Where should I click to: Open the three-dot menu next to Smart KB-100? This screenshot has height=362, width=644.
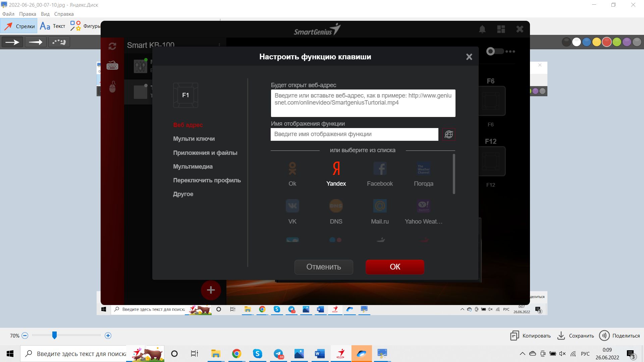tap(219, 45)
